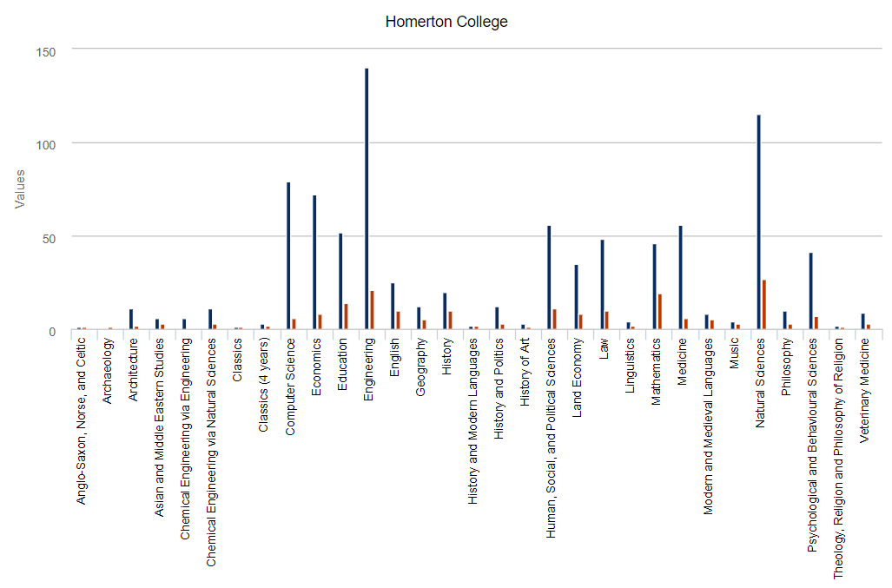Screen dimensions: 892x588
Task: Click the Education axis label
Action: coord(342,365)
